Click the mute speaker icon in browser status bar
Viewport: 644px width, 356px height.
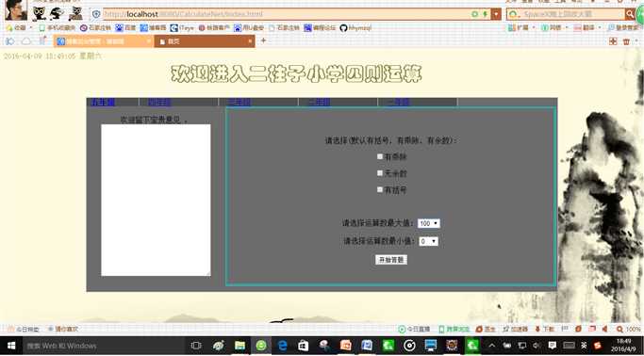[604, 329]
